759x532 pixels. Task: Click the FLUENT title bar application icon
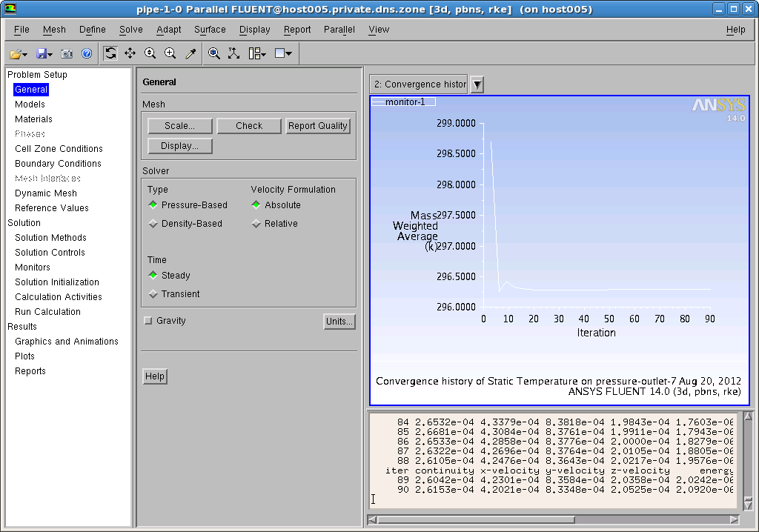[x=10, y=9]
